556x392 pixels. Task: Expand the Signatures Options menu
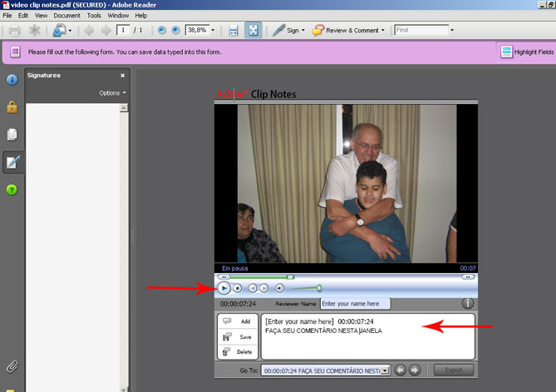(x=112, y=93)
